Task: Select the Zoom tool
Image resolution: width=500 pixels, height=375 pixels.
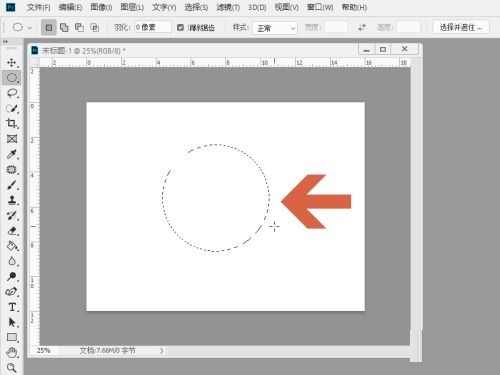Action: pos(12,368)
